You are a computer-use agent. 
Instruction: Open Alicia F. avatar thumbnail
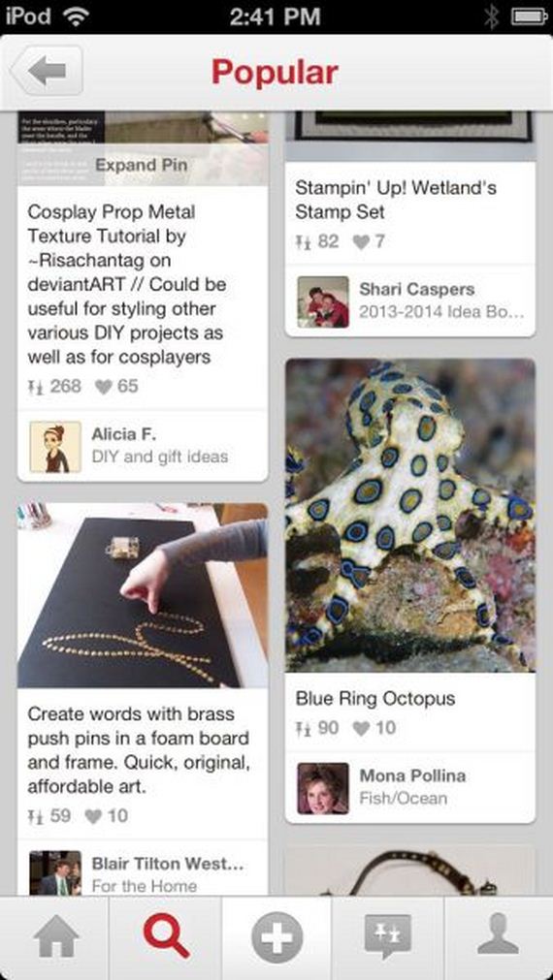55,446
